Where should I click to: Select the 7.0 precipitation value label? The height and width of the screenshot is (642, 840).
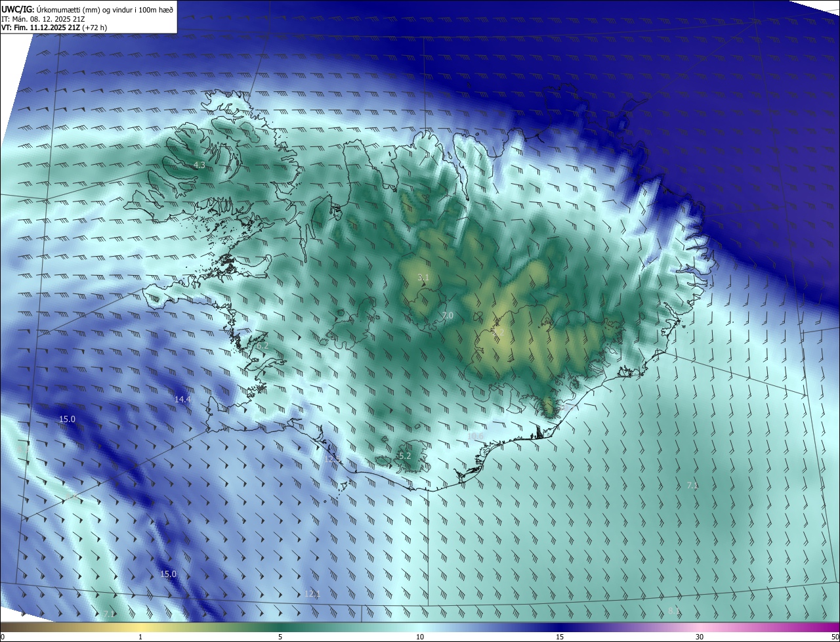click(448, 316)
